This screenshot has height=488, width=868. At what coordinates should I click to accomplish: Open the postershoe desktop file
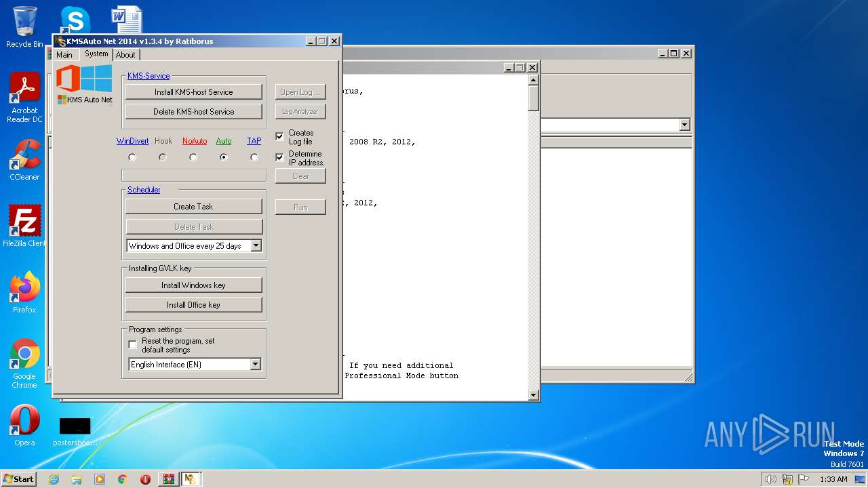point(75,432)
